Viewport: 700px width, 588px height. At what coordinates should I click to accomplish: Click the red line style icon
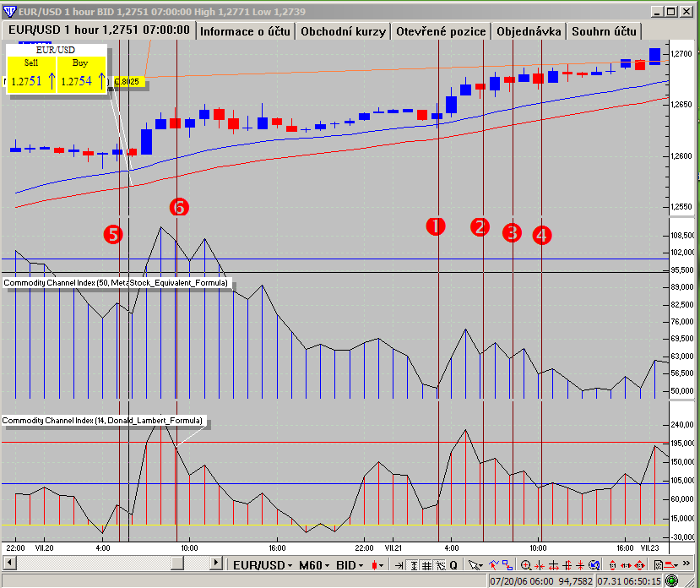click(670, 565)
